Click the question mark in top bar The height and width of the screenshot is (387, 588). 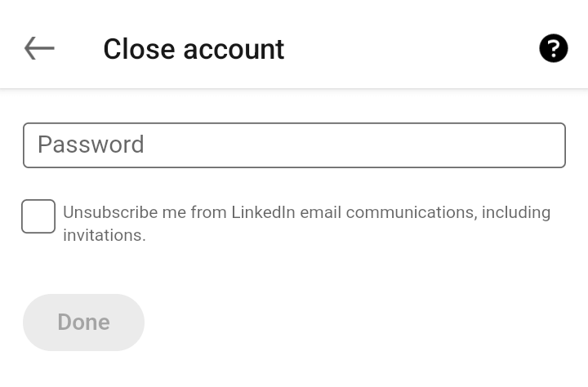coord(554,48)
